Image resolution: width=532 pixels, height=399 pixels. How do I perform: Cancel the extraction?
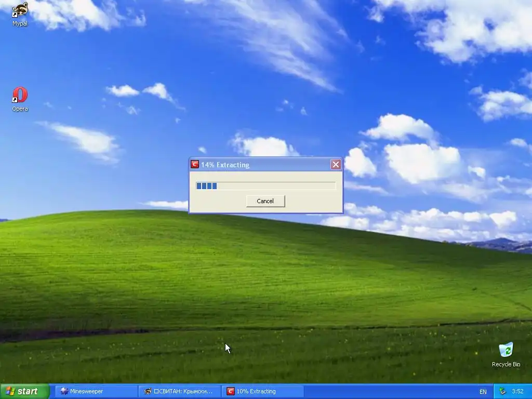265,201
